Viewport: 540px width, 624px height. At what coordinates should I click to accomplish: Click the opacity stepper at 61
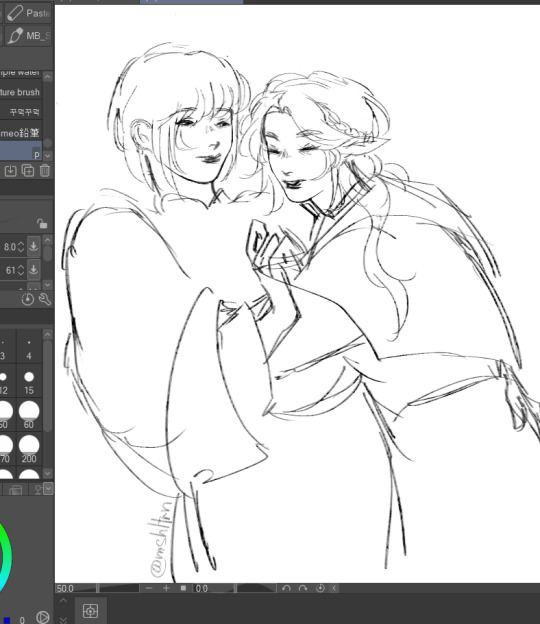point(21,271)
